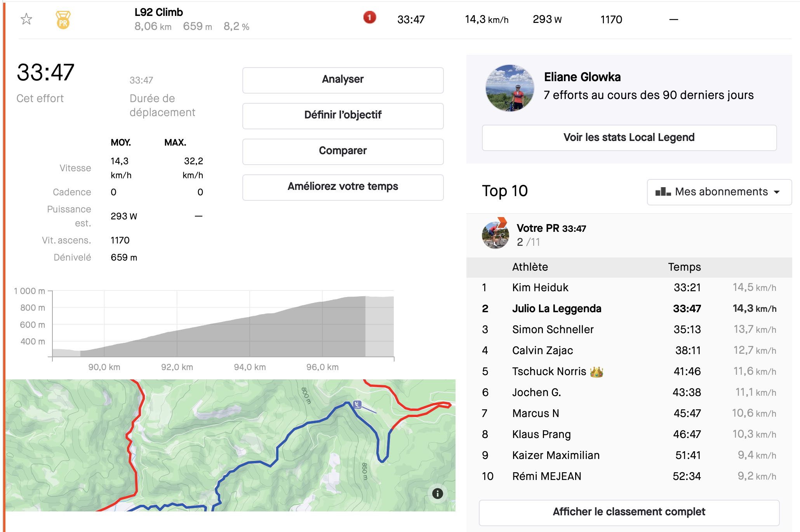The width and height of the screenshot is (800, 532).
Task: Click the red number 1 badge
Action: pos(369,17)
